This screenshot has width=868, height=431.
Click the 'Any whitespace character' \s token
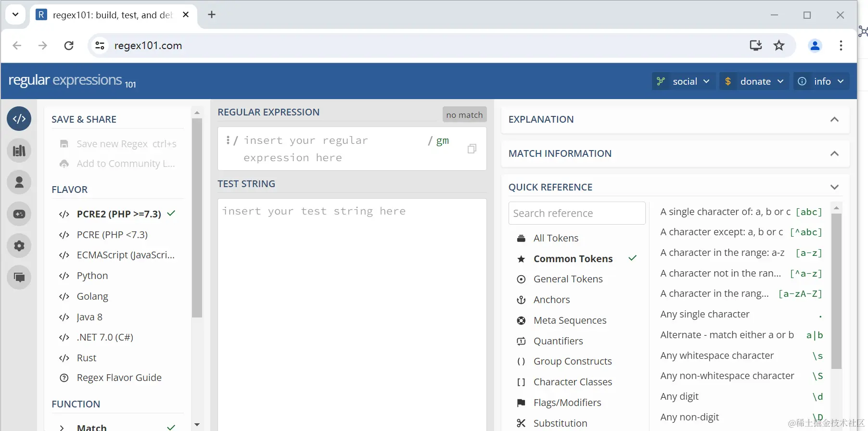coord(741,355)
